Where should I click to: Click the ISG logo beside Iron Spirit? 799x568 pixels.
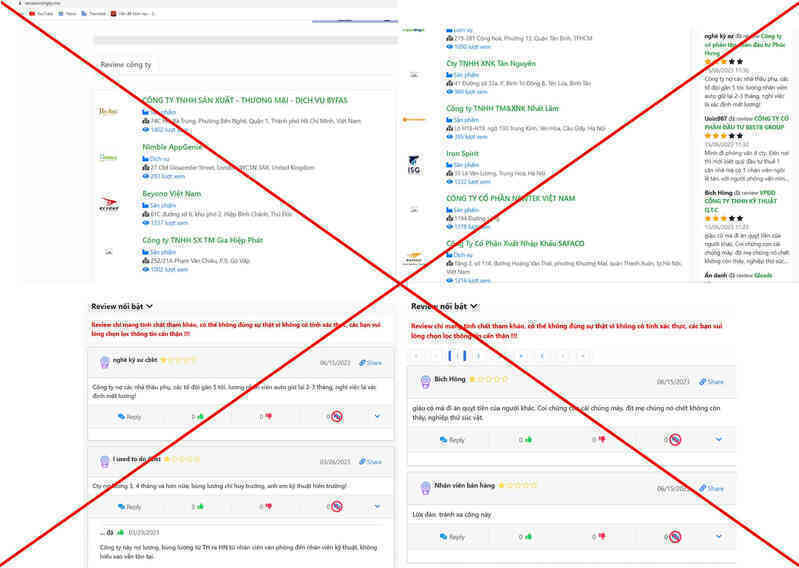414,165
